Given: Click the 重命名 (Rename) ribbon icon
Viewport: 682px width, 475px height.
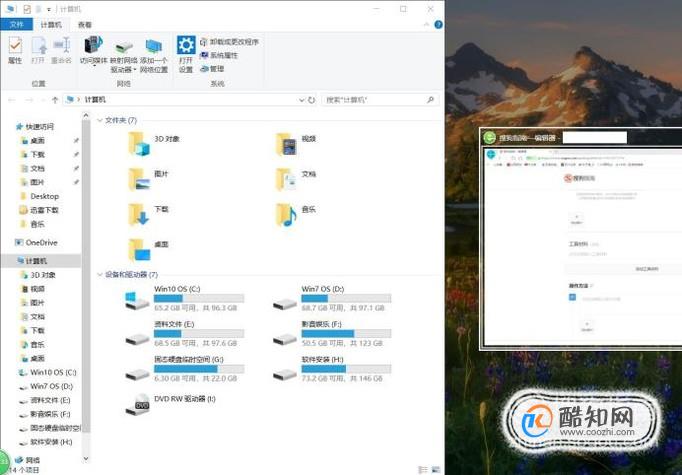Looking at the screenshot, I should (x=61, y=50).
